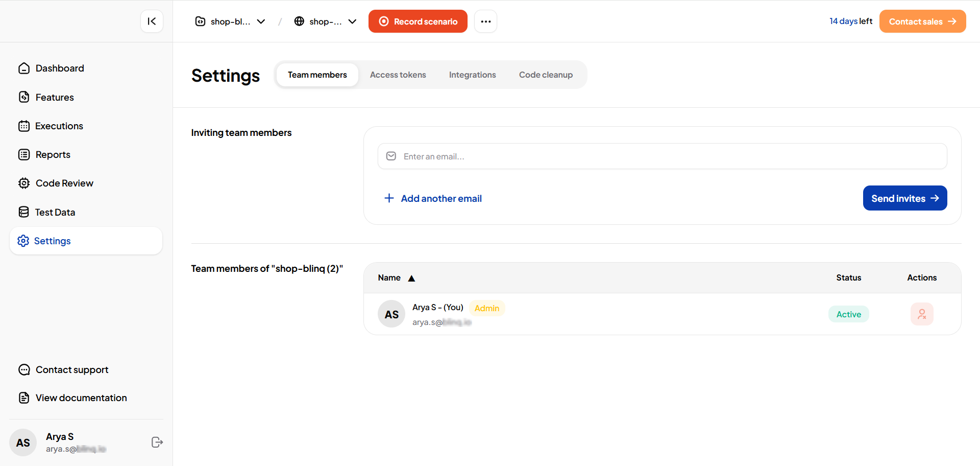Switch to the Access tokens tab

pyautogui.click(x=398, y=75)
